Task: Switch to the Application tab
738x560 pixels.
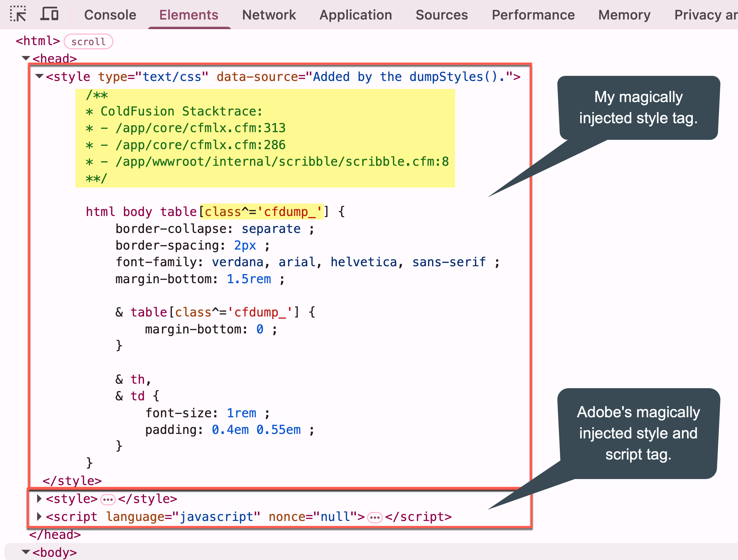Action: tap(355, 15)
